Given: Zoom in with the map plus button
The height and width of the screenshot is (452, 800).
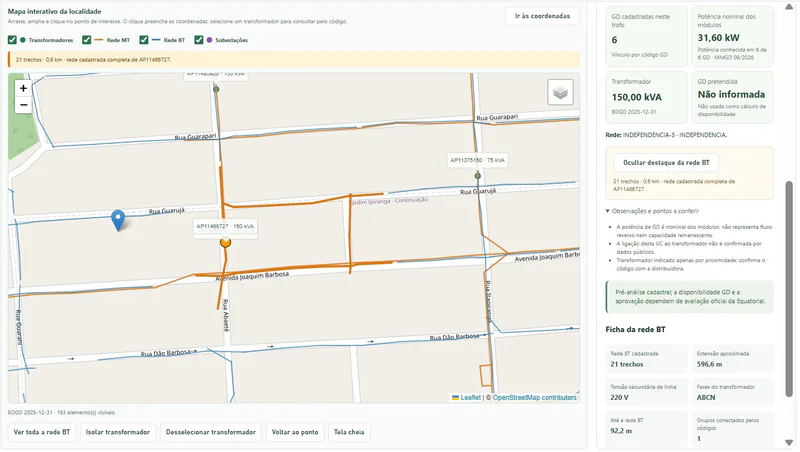Looking at the screenshot, I should 23,88.
